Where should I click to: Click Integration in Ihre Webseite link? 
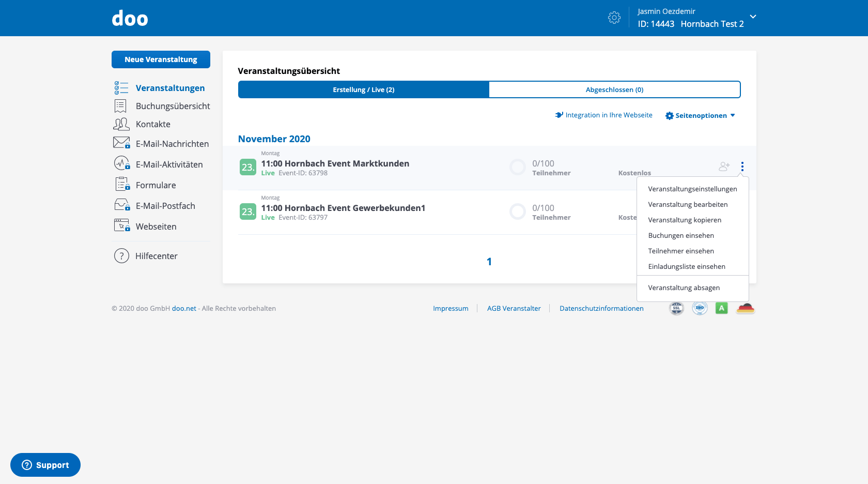603,115
